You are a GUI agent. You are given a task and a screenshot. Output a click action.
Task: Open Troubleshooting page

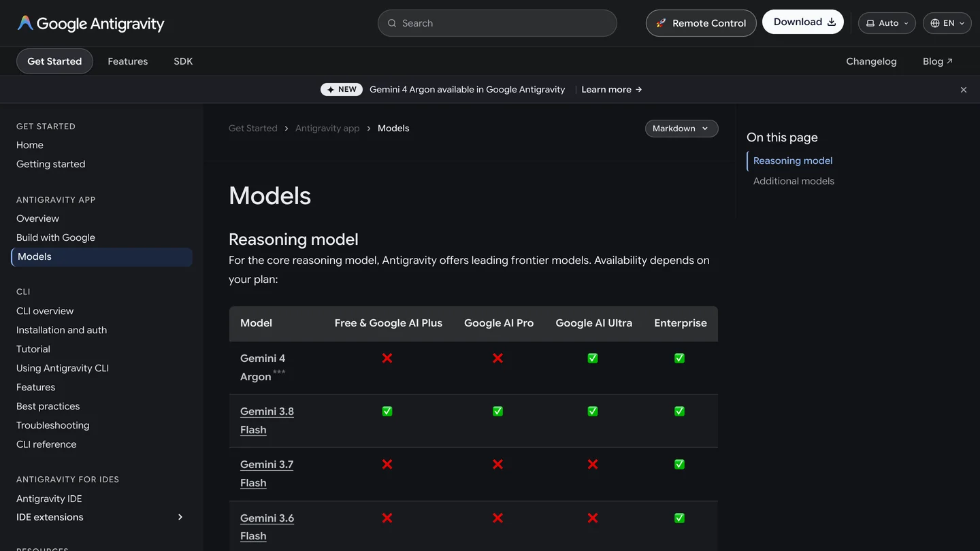[53, 425]
